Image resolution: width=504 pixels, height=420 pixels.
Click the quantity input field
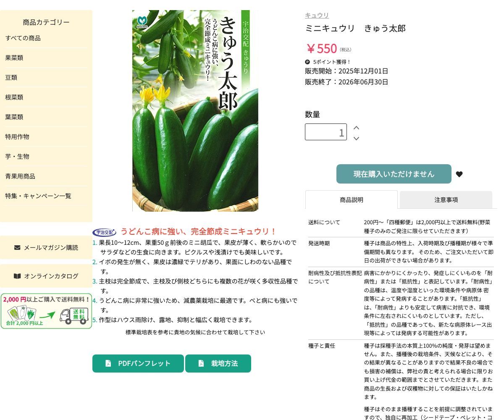325,132
